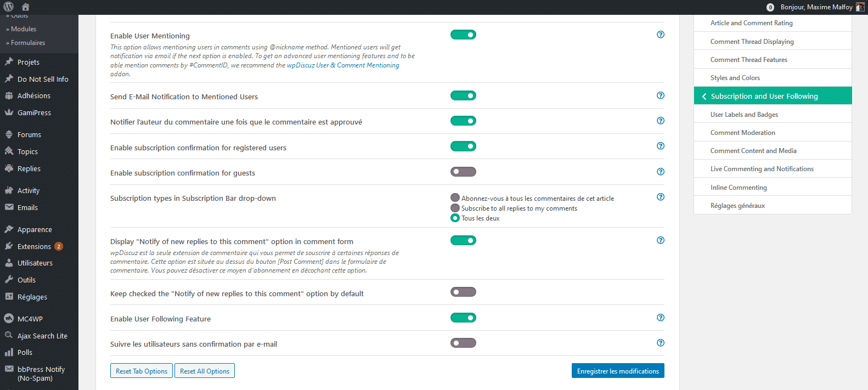Click the GamiPress crown icon
The height and width of the screenshot is (390, 868).
pyautogui.click(x=9, y=112)
